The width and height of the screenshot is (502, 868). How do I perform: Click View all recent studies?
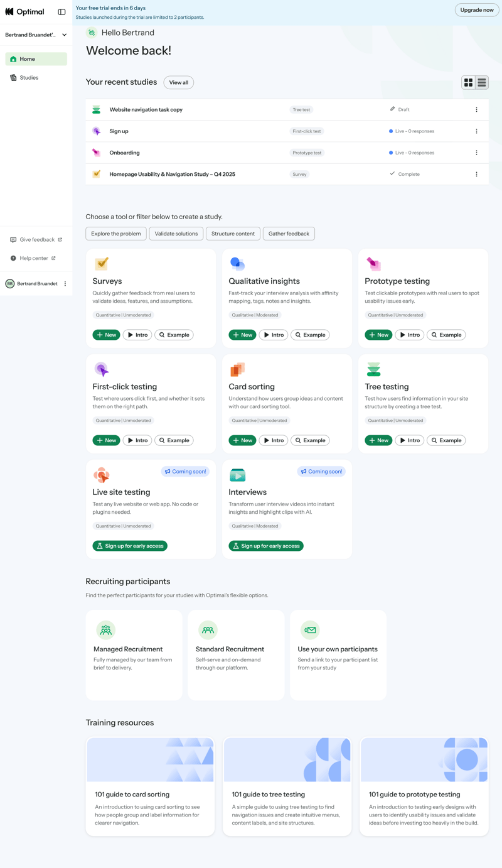pyautogui.click(x=178, y=82)
